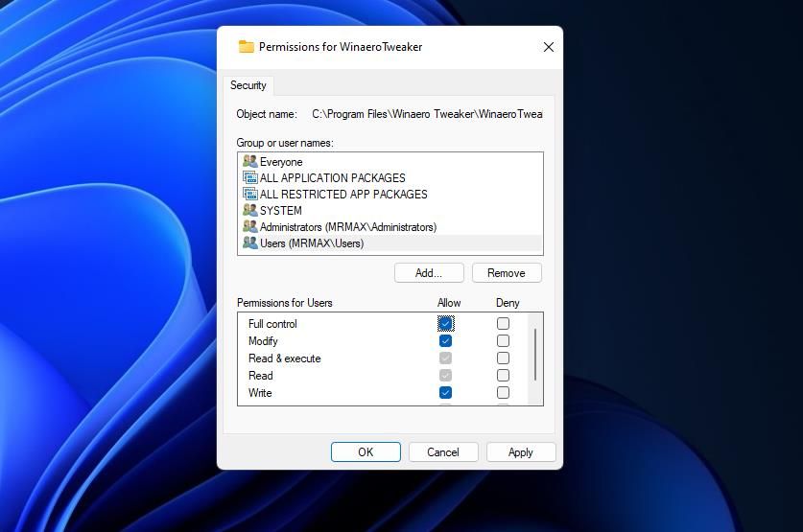The width and height of the screenshot is (803, 532).
Task: Check Deny for Write permission
Action: [503, 392]
